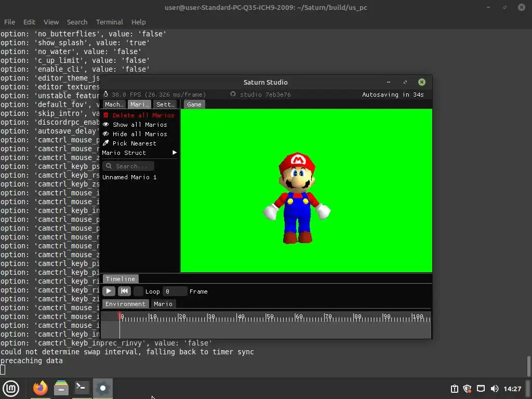Click the Delete all Marios label
532x399 pixels.
[143, 115]
